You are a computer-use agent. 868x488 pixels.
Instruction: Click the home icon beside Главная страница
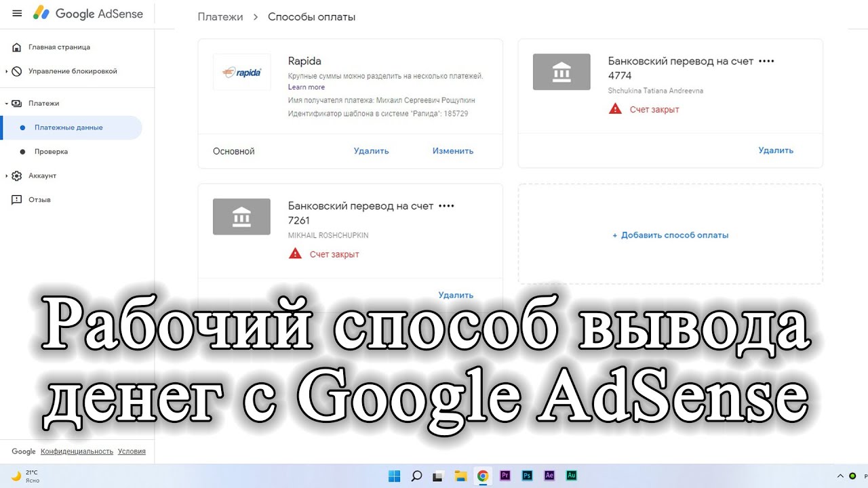(x=17, y=47)
